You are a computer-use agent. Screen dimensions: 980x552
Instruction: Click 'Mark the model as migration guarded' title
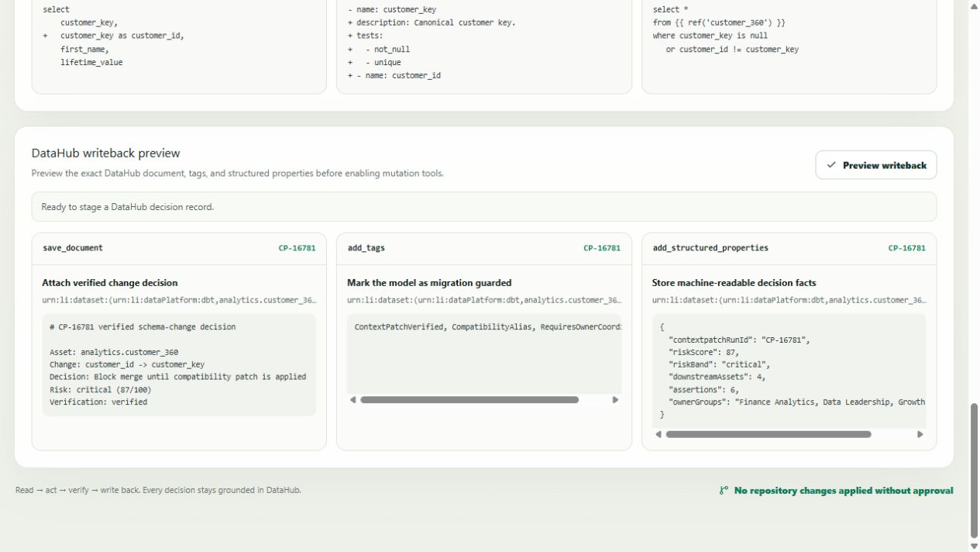[429, 283]
